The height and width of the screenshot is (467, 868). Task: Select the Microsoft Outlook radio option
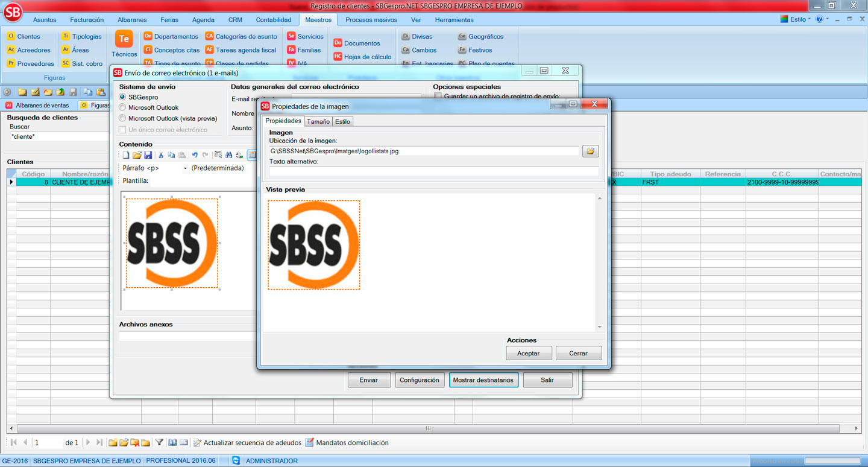[123, 107]
